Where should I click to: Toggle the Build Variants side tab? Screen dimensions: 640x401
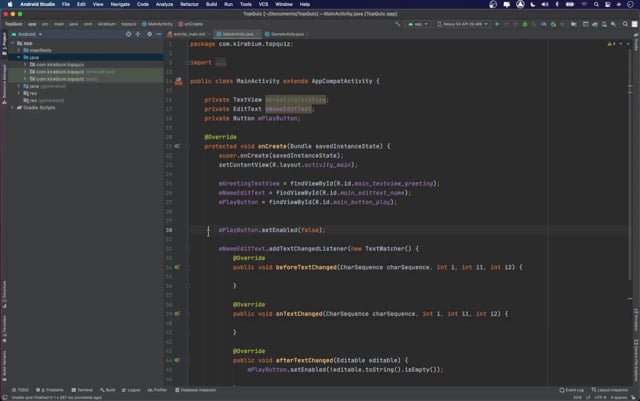coord(4,366)
